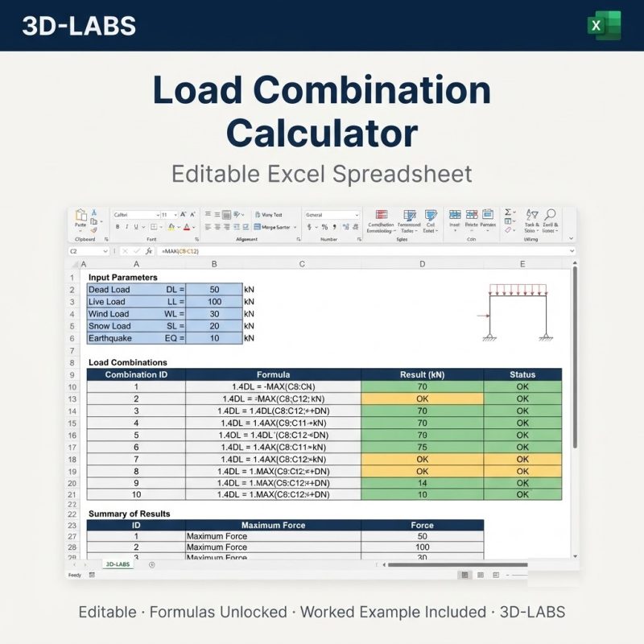
Task: Click the Copy icon in the Clipboard group
Action: pyautogui.click(x=94, y=221)
